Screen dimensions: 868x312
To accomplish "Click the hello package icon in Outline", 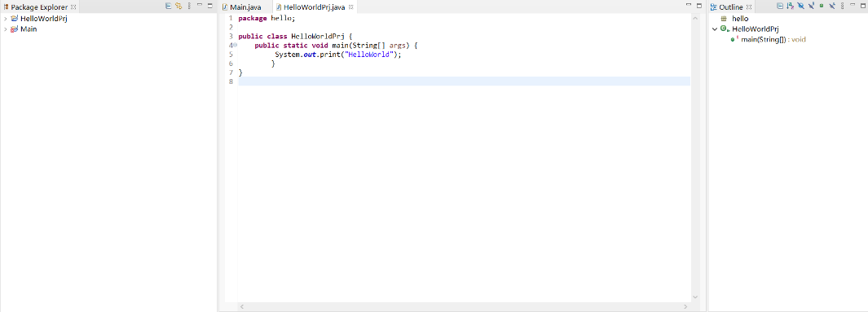I will (724, 18).
